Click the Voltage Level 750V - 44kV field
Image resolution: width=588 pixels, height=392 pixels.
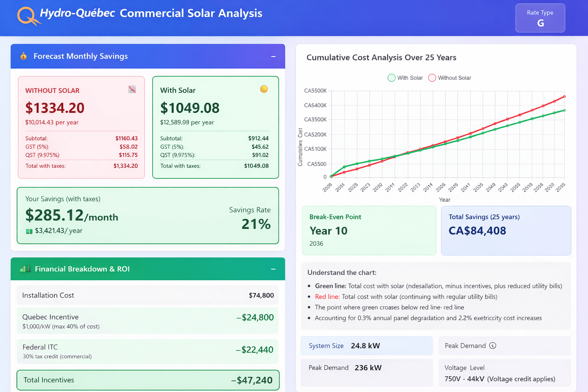pos(505,372)
